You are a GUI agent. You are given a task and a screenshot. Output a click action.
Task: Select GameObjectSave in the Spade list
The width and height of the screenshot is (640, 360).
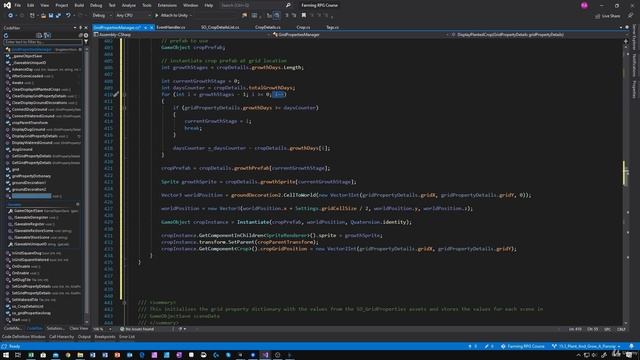(x=29, y=211)
